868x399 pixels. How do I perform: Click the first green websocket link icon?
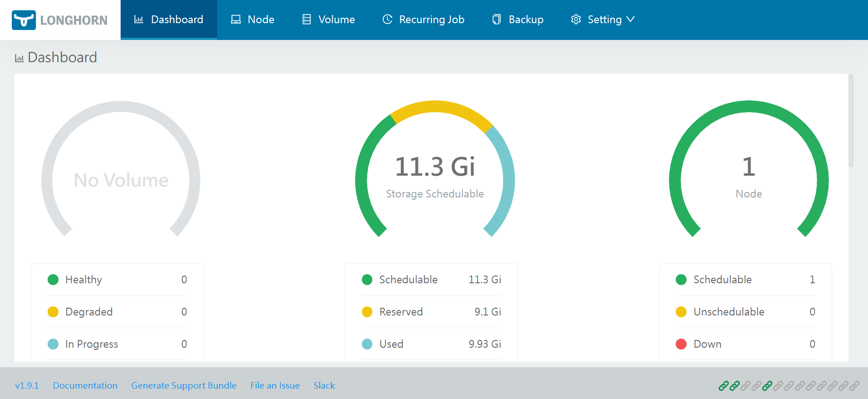click(723, 386)
